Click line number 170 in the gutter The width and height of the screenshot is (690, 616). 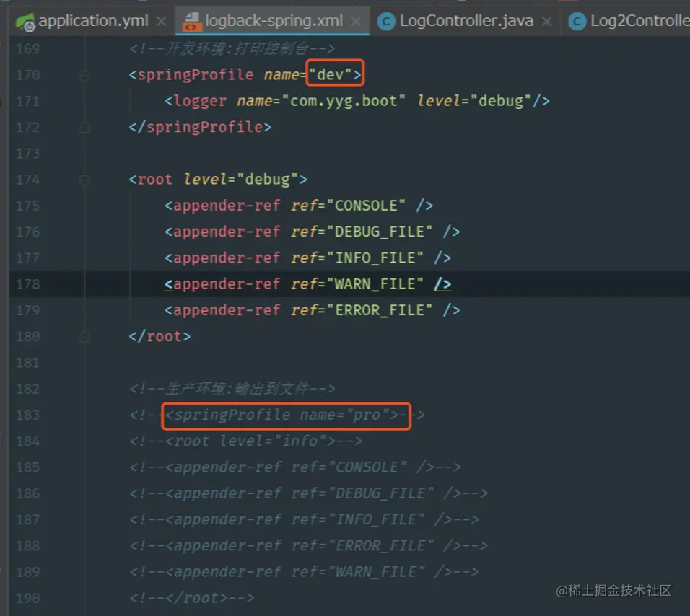pyautogui.click(x=28, y=75)
